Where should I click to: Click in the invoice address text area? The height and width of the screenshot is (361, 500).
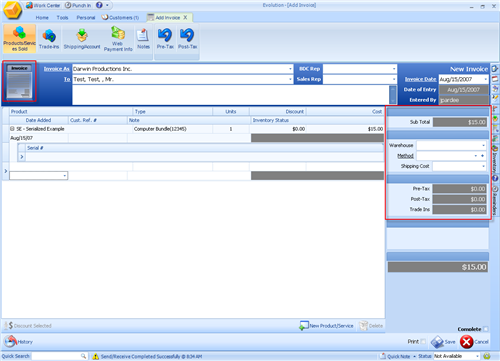(x=231, y=95)
